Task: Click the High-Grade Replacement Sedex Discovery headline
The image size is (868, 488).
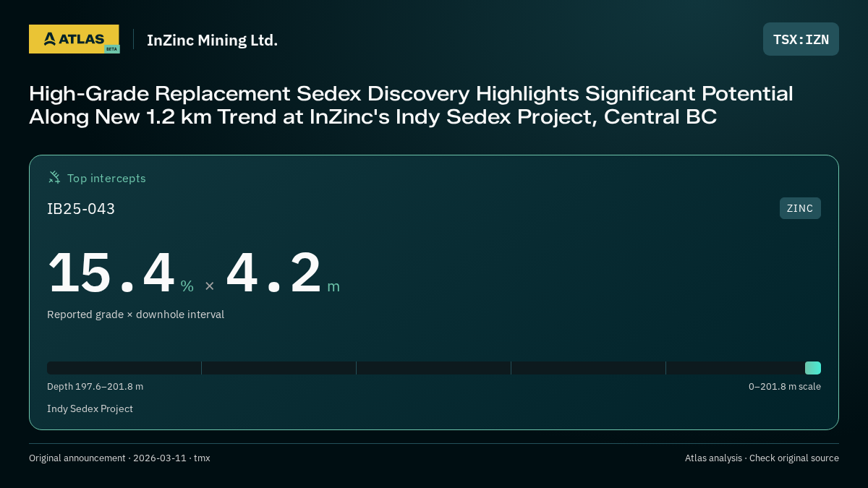Action: tap(411, 105)
